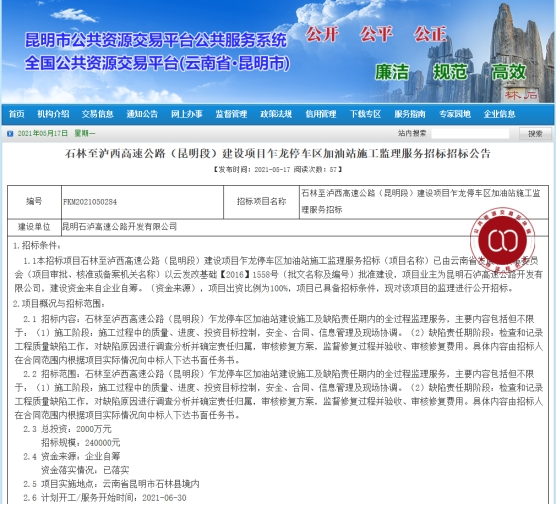The height and width of the screenshot is (505, 556).
Task: Go to 信用管理 section
Action: tap(321, 114)
